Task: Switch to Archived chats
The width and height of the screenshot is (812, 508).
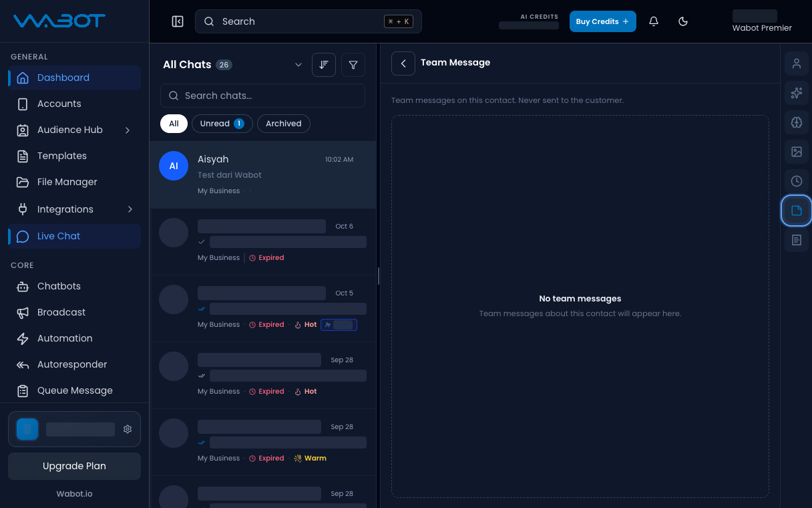Action: 283,124
